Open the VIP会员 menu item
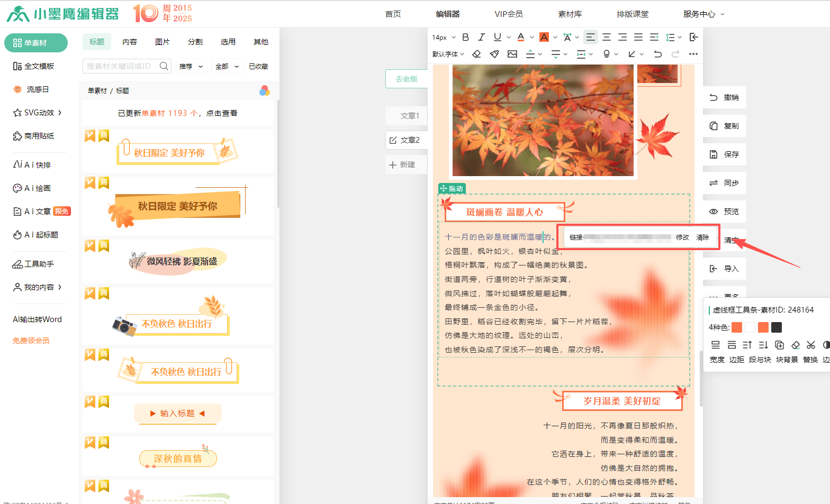This screenshot has width=830, height=504. pyautogui.click(x=508, y=14)
